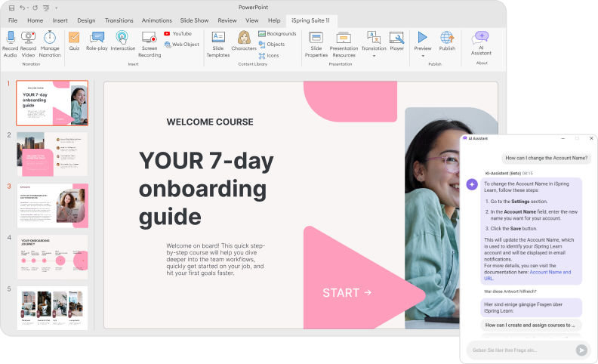This screenshot has width=598, height=364.
Task: Switch to the Insert tab
Action: coord(60,20)
